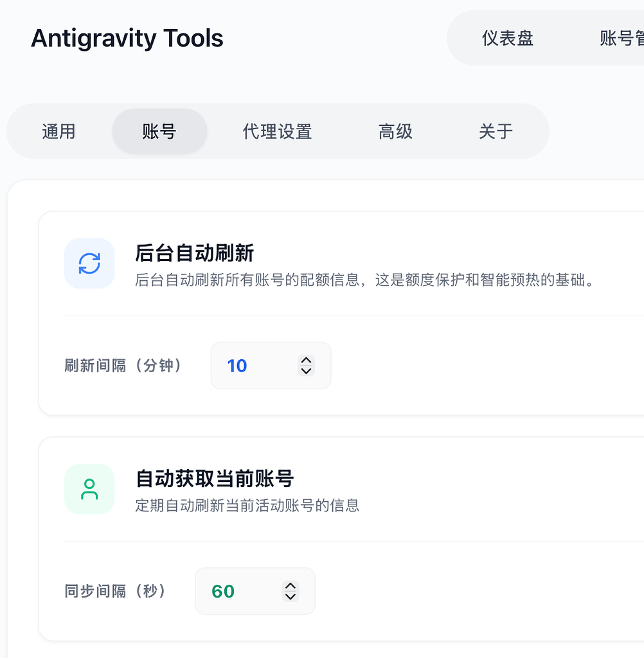The image size is (644, 658).
Task: Select the 账号 settings tab
Action: (159, 131)
